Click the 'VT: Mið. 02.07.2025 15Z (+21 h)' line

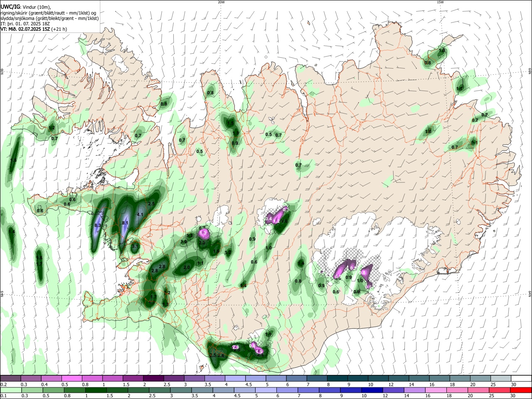pyautogui.click(x=34, y=29)
